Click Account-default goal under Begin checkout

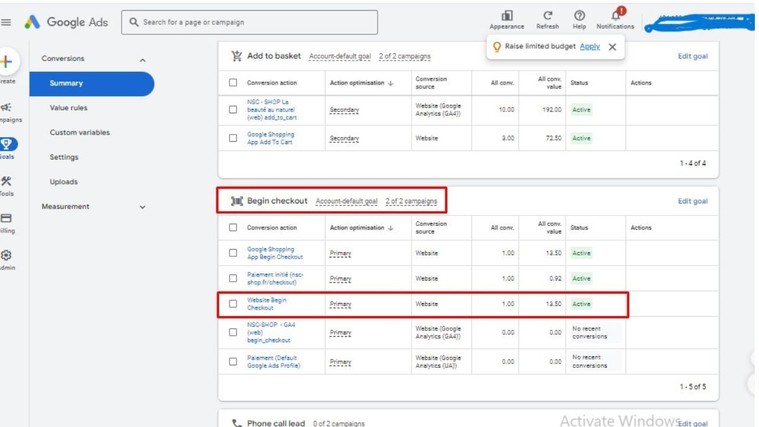point(347,201)
